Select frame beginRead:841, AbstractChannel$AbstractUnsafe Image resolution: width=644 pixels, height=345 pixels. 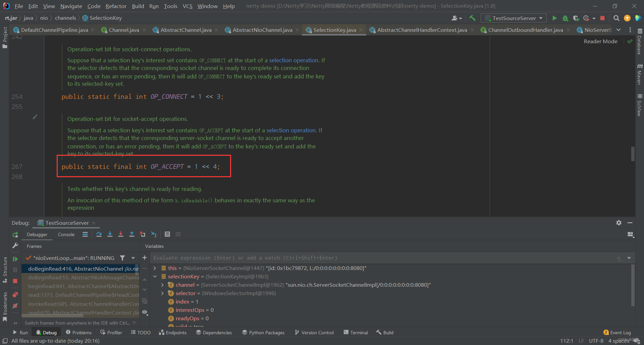click(80, 286)
